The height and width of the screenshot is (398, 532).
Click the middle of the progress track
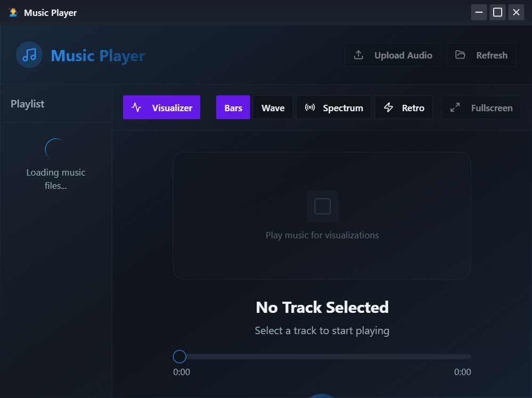tap(322, 356)
